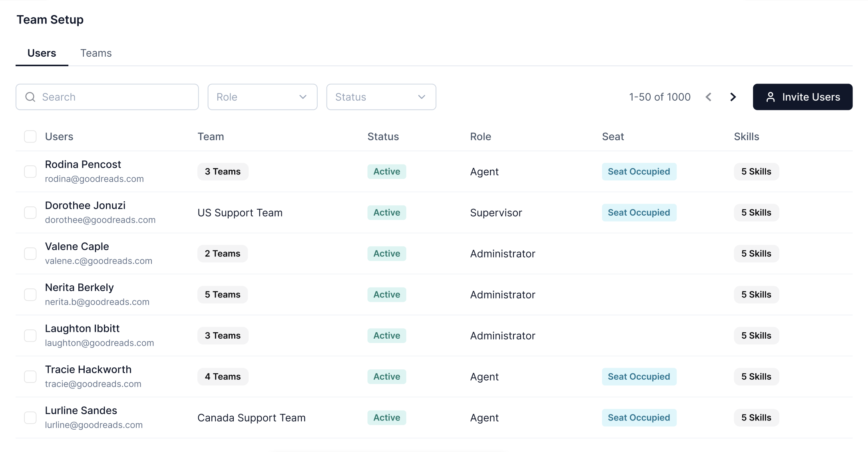Click the magnifier icon in Search box

pyautogui.click(x=30, y=97)
